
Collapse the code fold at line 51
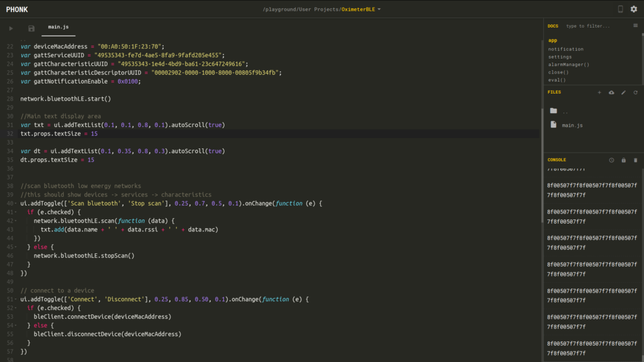[x=16, y=299]
